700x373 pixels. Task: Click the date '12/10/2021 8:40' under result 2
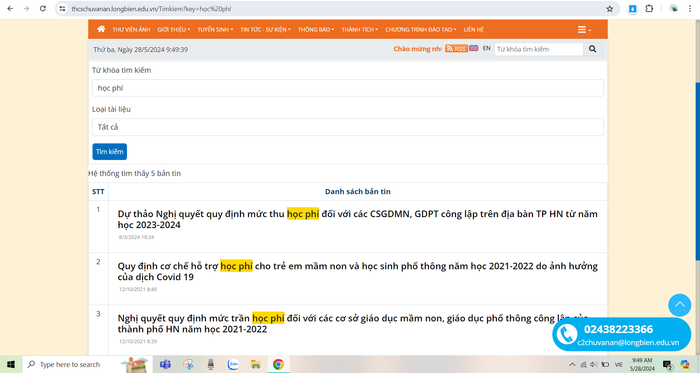coord(138,289)
